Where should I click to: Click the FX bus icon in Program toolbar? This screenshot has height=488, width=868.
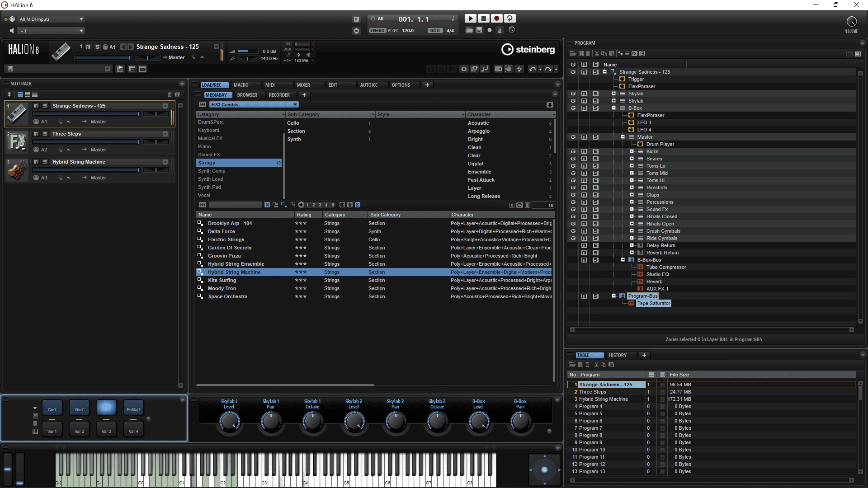click(x=634, y=54)
